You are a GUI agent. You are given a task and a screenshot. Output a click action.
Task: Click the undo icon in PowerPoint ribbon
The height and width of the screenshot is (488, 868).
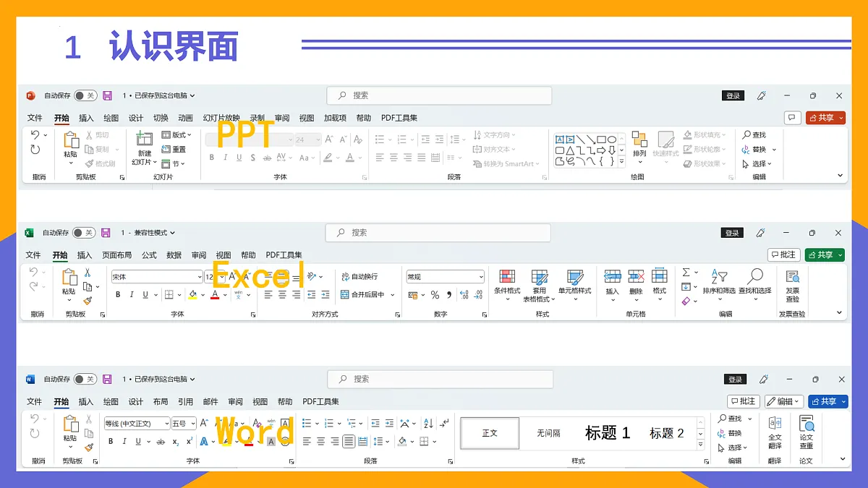[x=35, y=135]
